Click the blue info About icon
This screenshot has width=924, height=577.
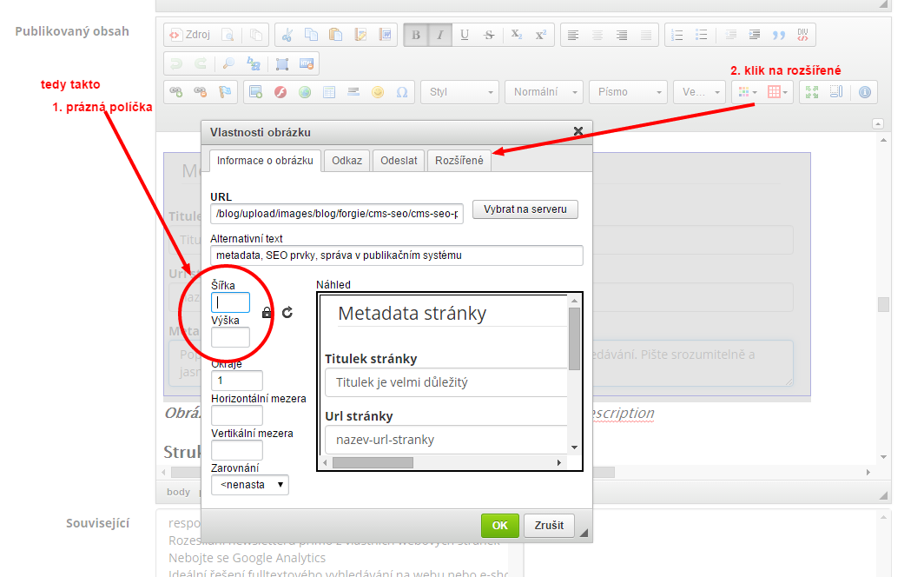pyautogui.click(x=864, y=92)
